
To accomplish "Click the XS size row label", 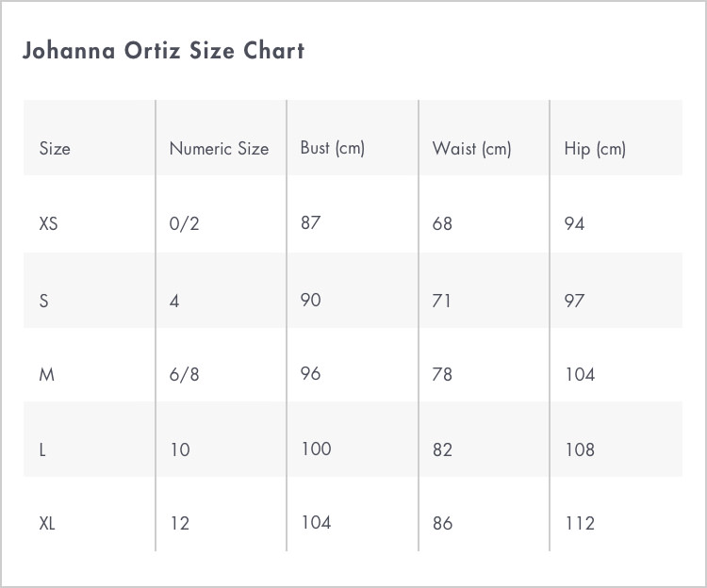I will point(49,223).
